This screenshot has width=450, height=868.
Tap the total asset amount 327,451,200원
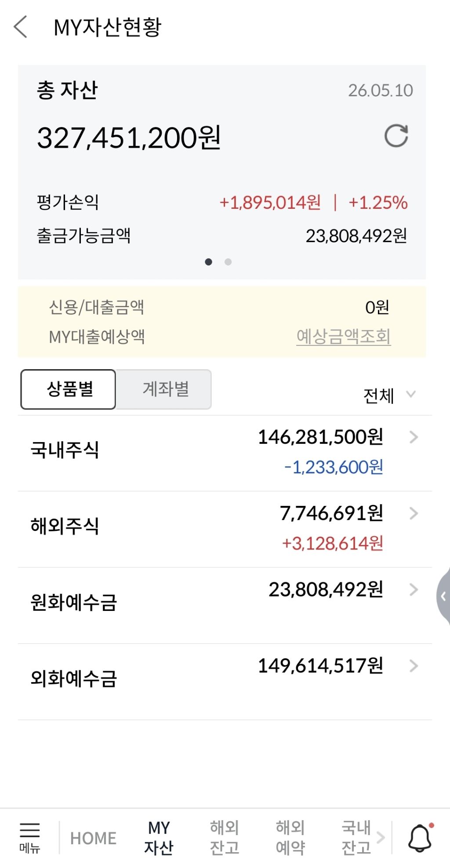coord(129,138)
